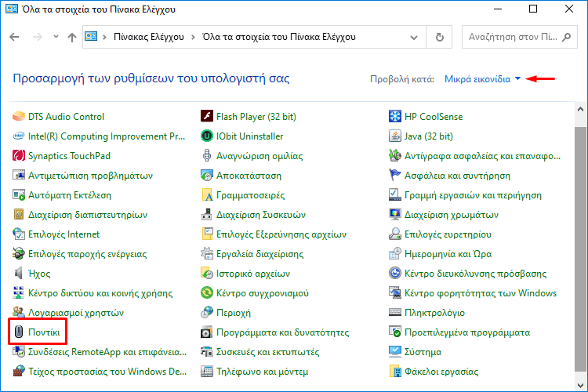
Task: Click the Τηλέφωνο και μόντεμ icon
Action: tap(207, 372)
